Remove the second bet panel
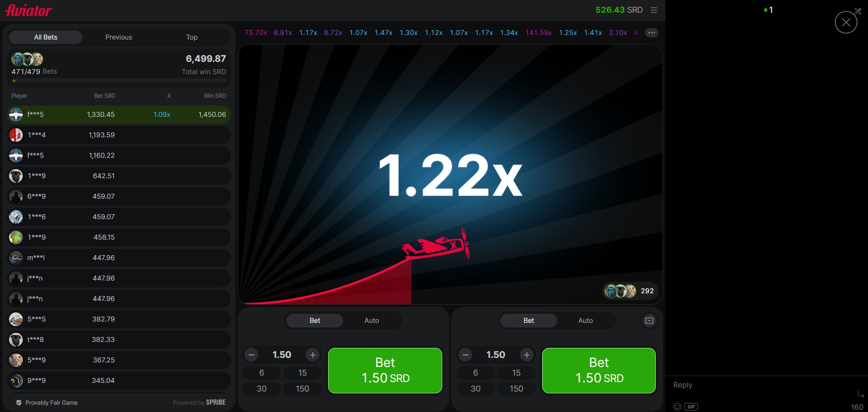The width and height of the screenshot is (868, 412). point(649,321)
